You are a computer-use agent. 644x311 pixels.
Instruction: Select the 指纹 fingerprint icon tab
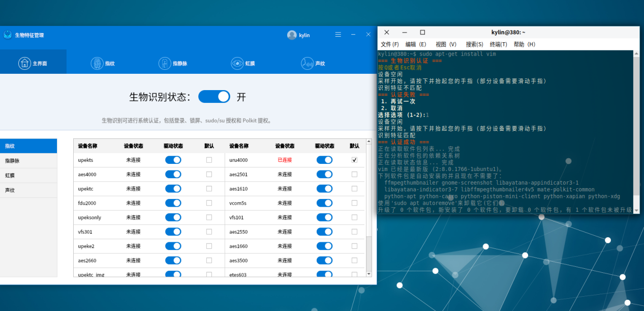click(97, 63)
